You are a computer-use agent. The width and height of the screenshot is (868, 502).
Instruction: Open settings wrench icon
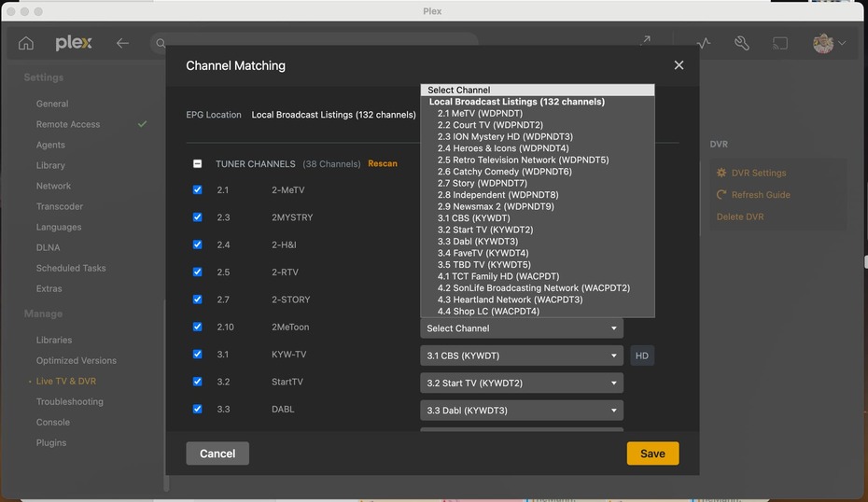tap(742, 43)
